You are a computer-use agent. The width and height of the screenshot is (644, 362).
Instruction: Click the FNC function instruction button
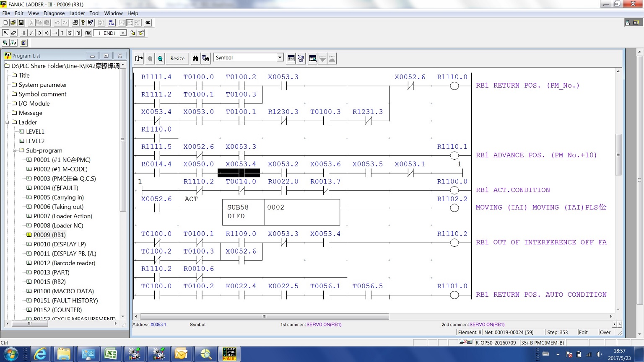(88, 33)
